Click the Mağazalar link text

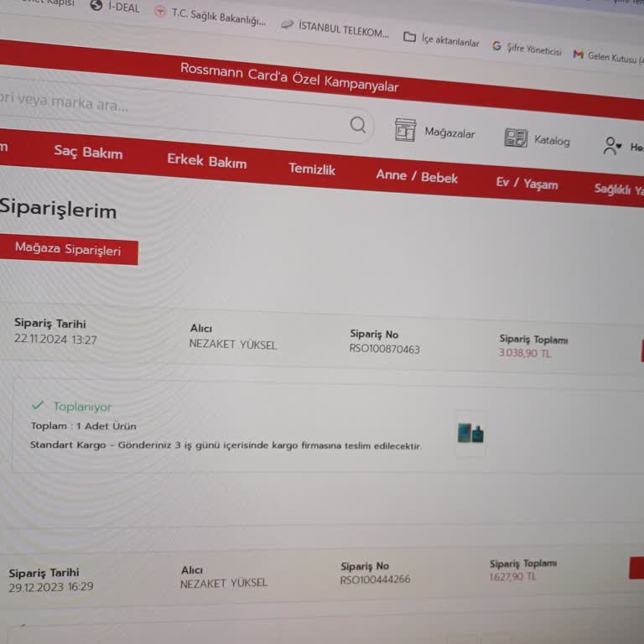point(449,132)
